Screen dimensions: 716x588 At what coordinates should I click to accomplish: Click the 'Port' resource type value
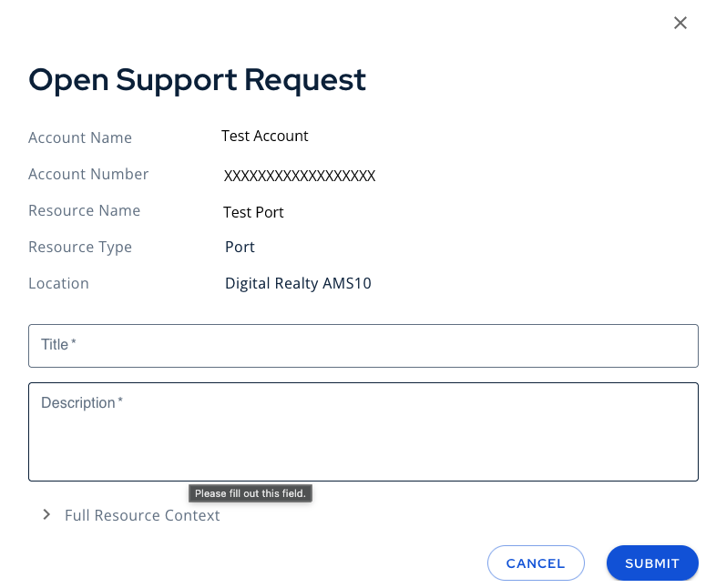(240, 247)
